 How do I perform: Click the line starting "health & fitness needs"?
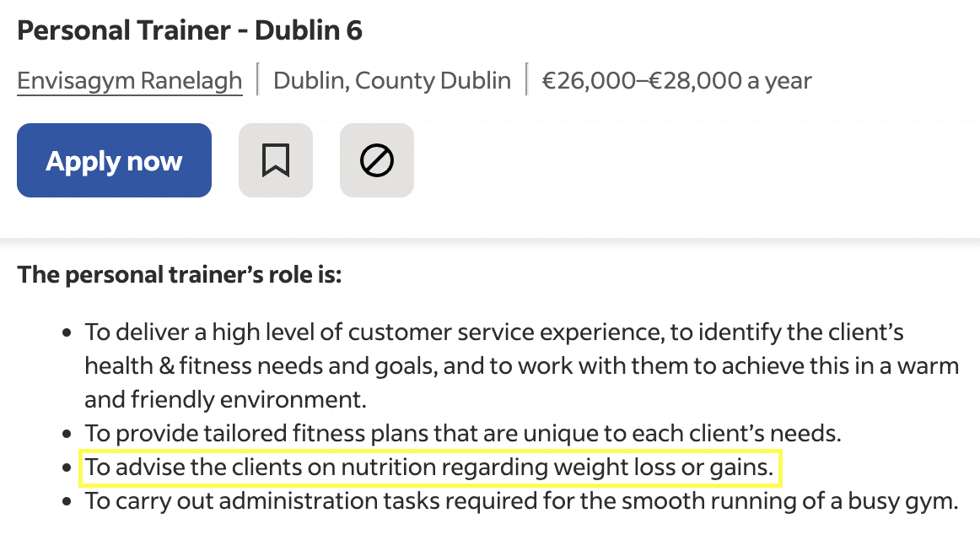point(521,366)
